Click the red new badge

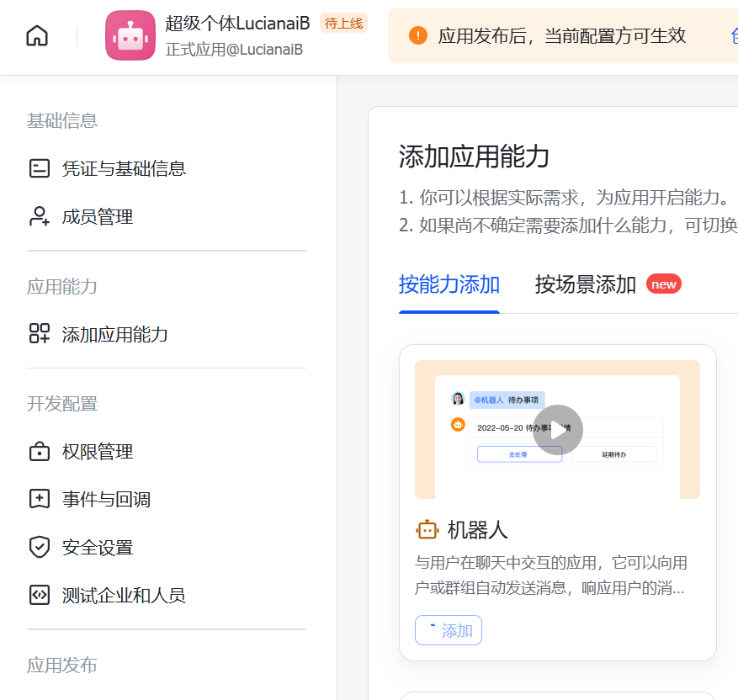pyautogui.click(x=664, y=284)
